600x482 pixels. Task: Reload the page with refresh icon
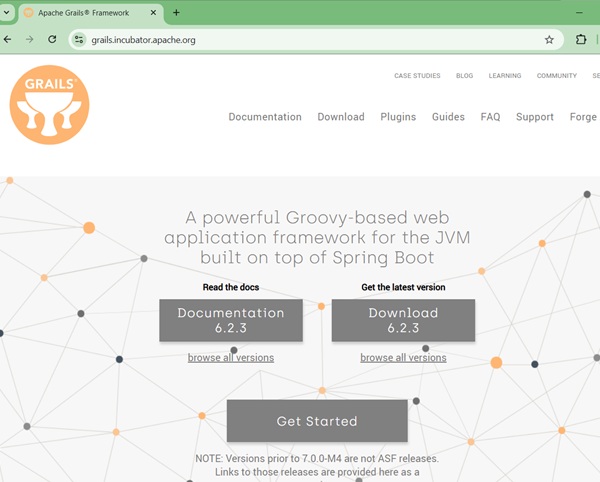[52, 39]
